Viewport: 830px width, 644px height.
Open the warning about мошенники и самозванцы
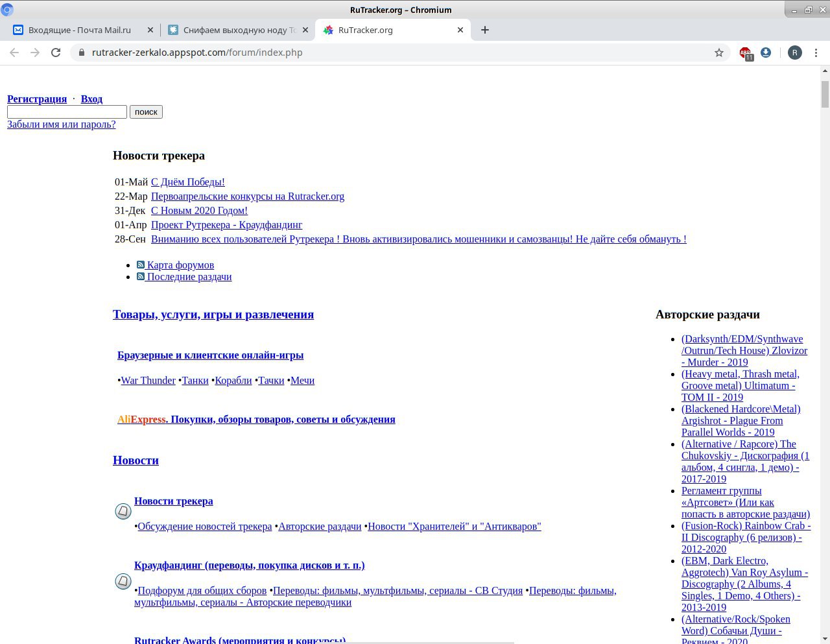(418, 239)
